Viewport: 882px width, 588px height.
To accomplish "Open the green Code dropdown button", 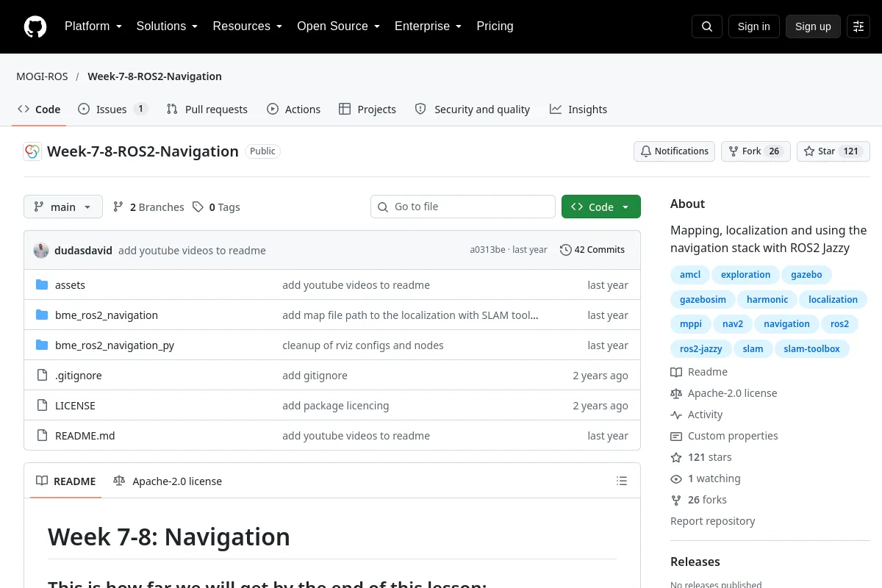I will coord(600,207).
